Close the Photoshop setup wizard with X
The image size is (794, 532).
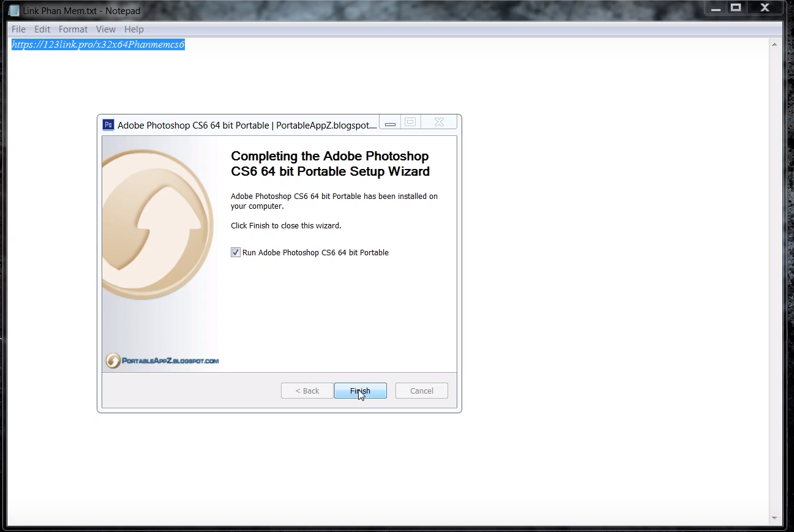point(439,122)
